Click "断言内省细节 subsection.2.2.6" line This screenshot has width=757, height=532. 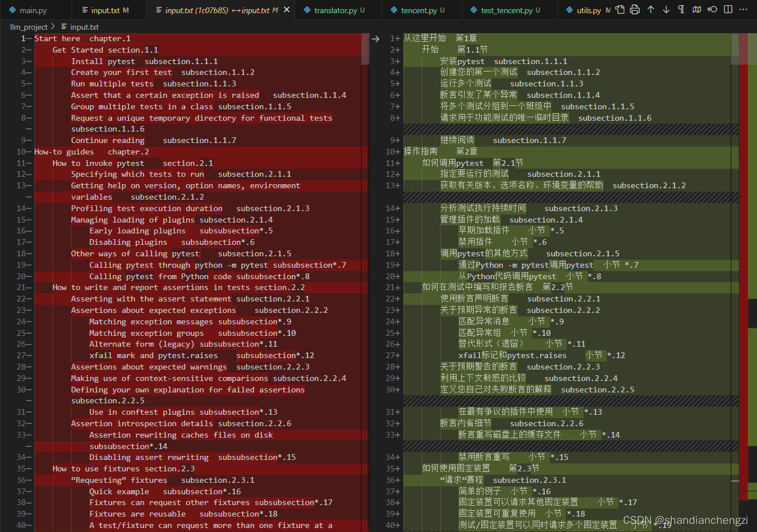[x=512, y=423]
